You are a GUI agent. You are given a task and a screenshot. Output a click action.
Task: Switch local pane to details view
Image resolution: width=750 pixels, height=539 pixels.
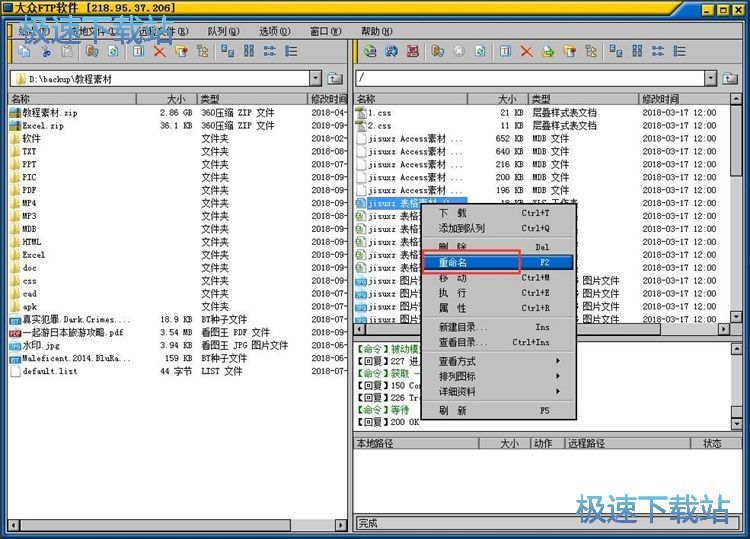tap(291, 51)
